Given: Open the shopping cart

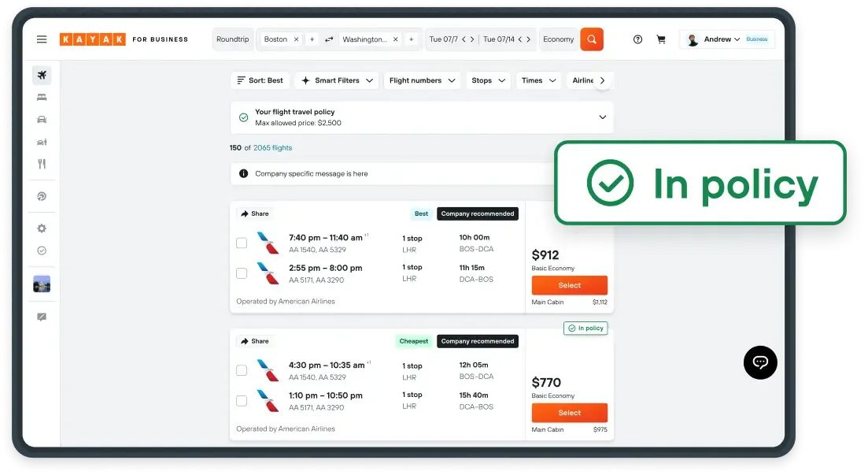Looking at the screenshot, I should coord(661,39).
